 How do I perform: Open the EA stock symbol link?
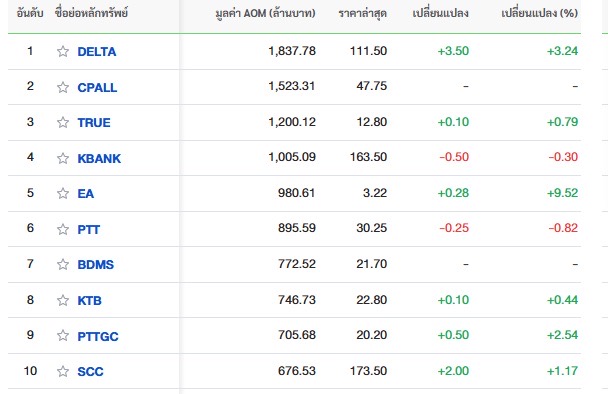pos(86,194)
